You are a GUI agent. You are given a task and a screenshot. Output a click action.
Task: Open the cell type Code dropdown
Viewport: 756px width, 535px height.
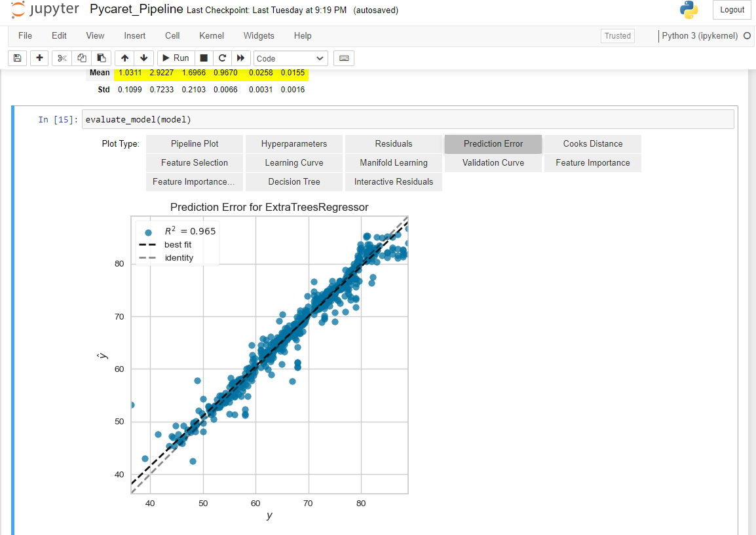coord(290,58)
